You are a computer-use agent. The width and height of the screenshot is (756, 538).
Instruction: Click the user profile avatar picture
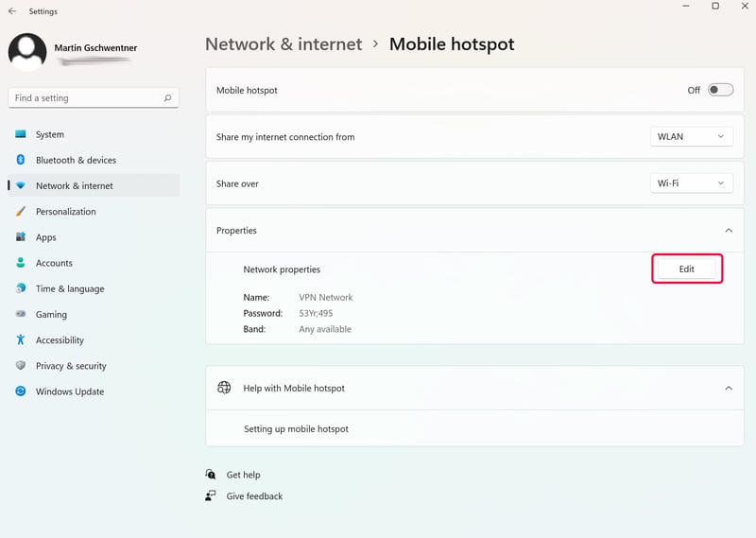pyautogui.click(x=27, y=52)
